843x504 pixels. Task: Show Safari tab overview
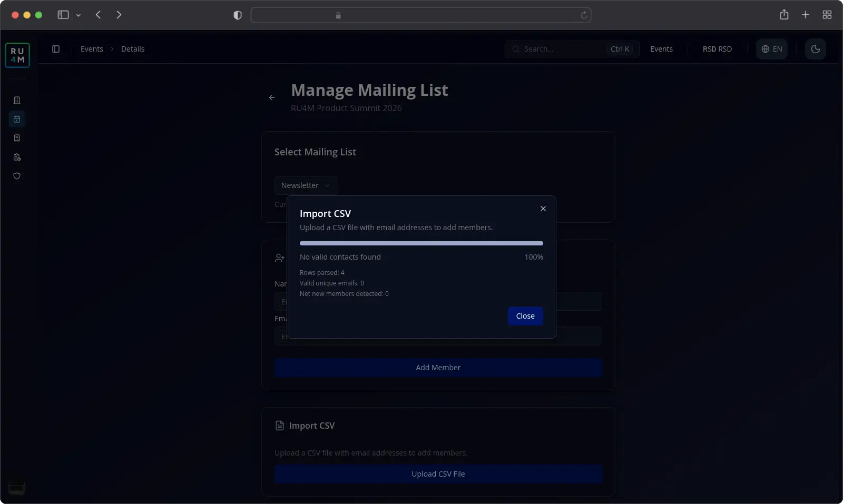pos(827,15)
